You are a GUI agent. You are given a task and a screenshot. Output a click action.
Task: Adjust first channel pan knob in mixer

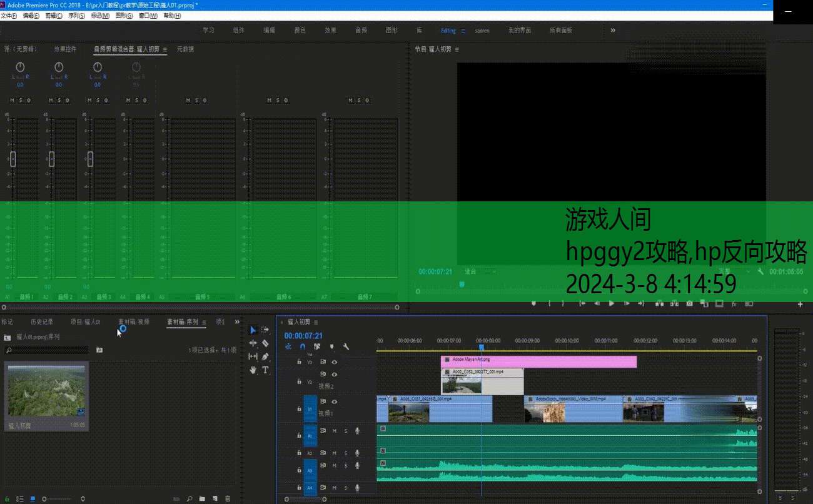[20, 66]
